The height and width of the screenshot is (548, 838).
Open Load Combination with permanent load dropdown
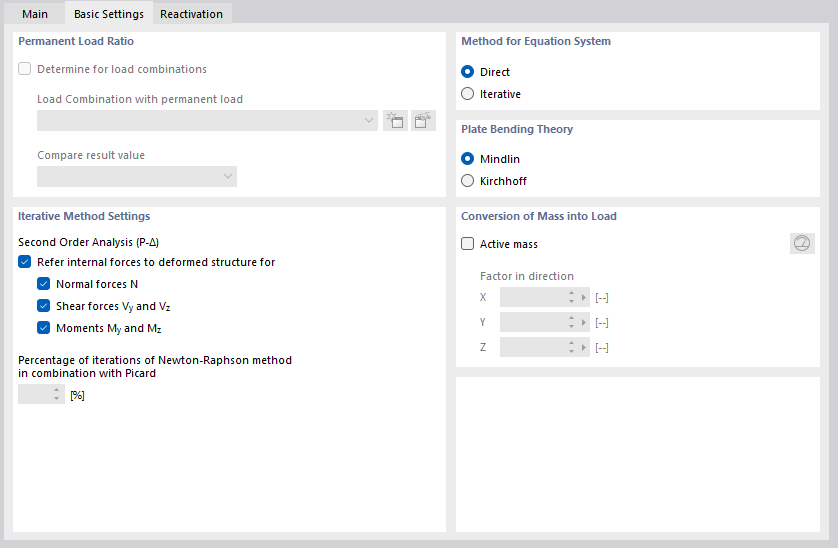click(207, 121)
